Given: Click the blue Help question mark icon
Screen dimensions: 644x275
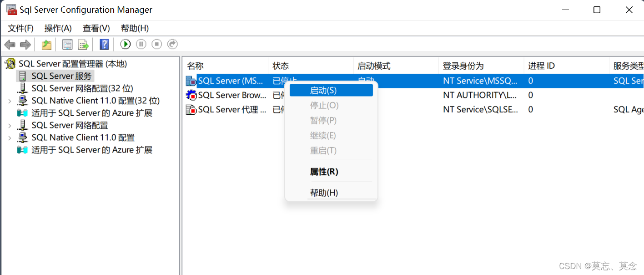Looking at the screenshot, I should pos(104,45).
